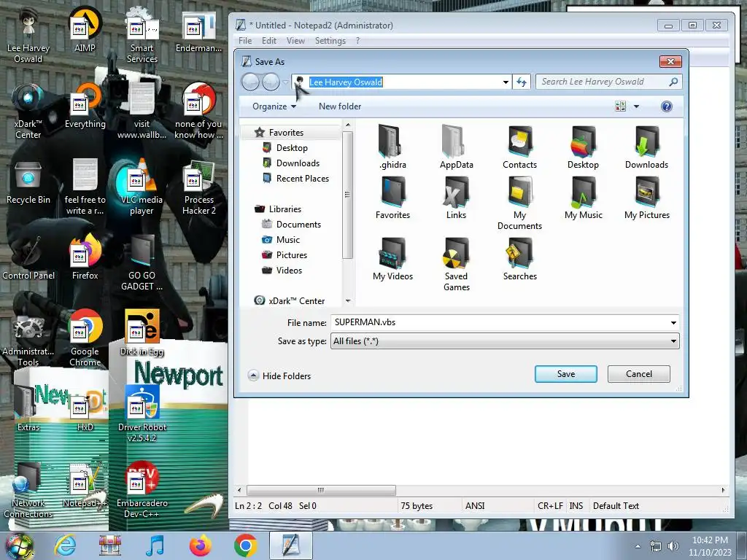Open the My Pictures folder
Image resolution: width=747 pixels, height=560 pixels.
646,198
